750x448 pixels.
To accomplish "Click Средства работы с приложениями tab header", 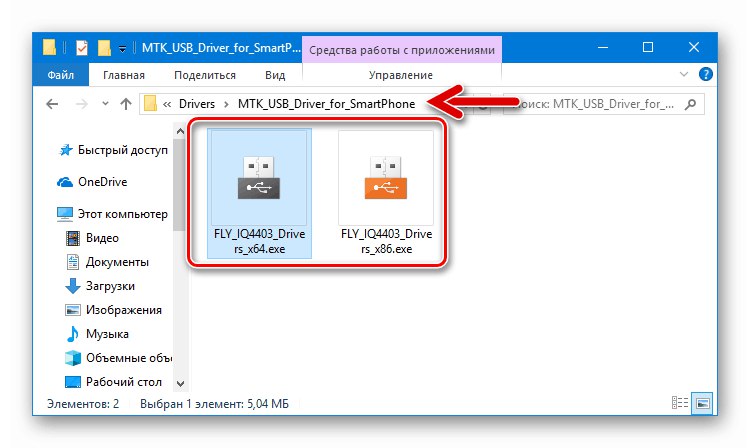I will (x=402, y=50).
